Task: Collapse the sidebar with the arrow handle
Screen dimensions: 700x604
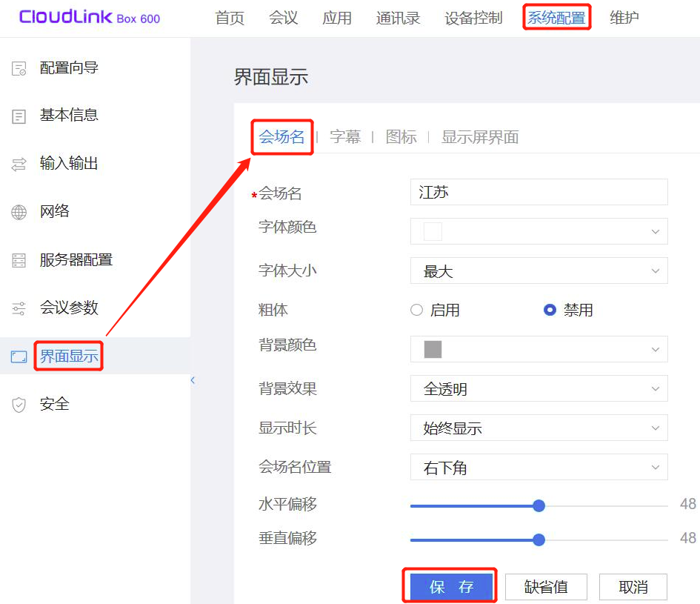Action: [x=193, y=380]
